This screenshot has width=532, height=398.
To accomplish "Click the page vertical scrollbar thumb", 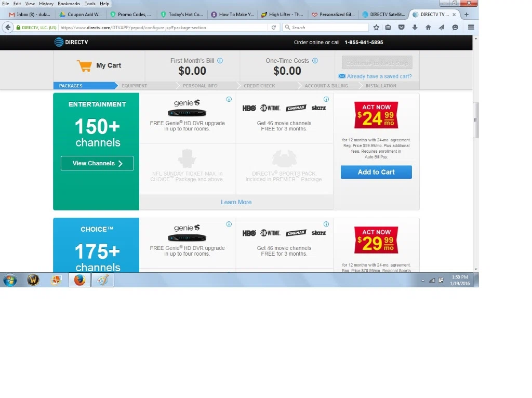I will pos(476,120).
